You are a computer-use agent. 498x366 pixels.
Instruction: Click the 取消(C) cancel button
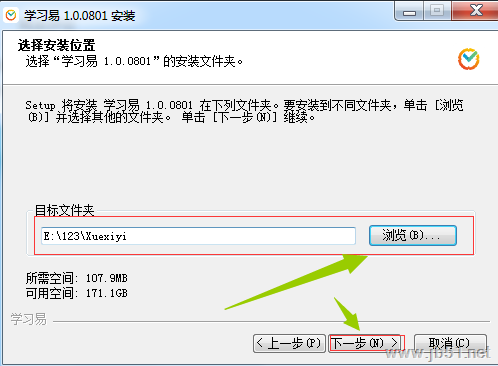tap(450, 343)
